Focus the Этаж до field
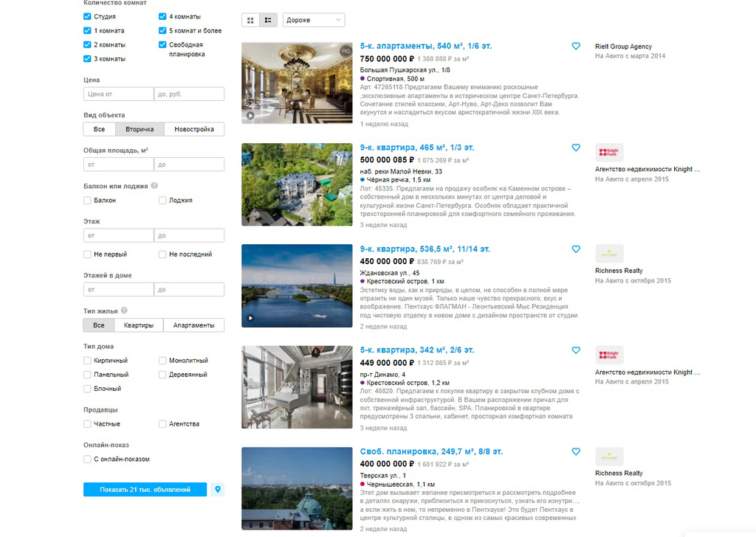756x537 pixels. tap(189, 235)
